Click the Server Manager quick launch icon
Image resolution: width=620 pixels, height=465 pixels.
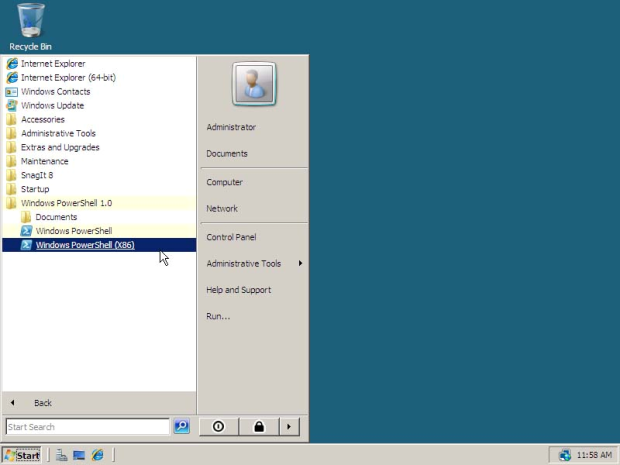[x=61, y=455]
